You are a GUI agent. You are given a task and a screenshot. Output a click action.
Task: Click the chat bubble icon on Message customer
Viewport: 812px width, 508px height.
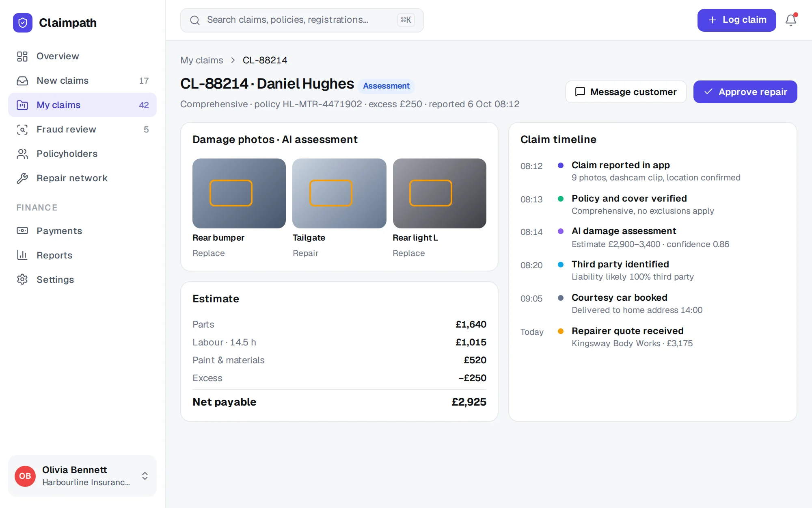click(x=580, y=92)
